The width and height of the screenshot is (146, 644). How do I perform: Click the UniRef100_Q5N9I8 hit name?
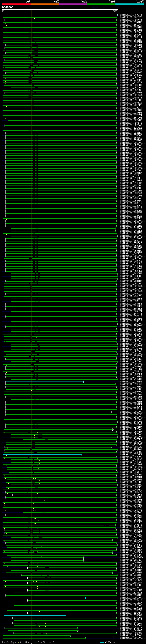coord(131,371)
